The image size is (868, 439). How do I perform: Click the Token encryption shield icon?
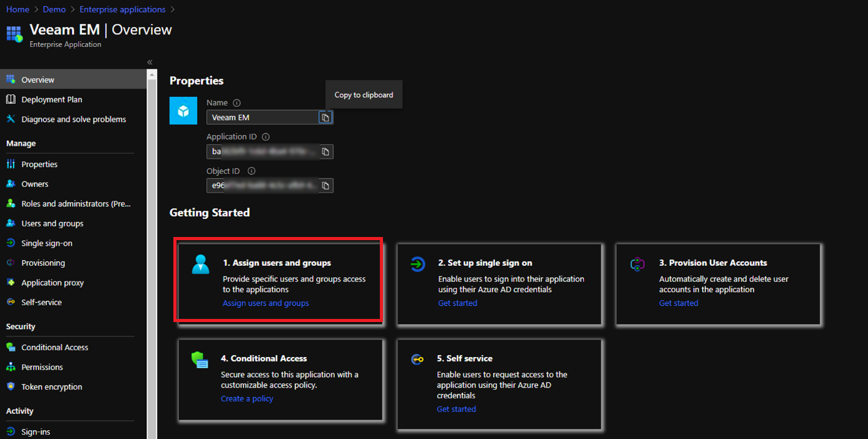[x=11, y=386]
